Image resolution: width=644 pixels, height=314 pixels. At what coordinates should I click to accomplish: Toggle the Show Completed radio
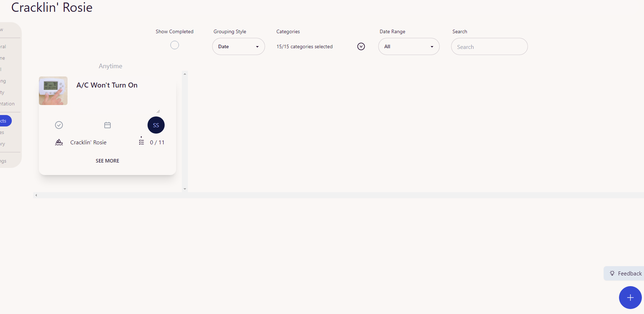click(175, 45)
